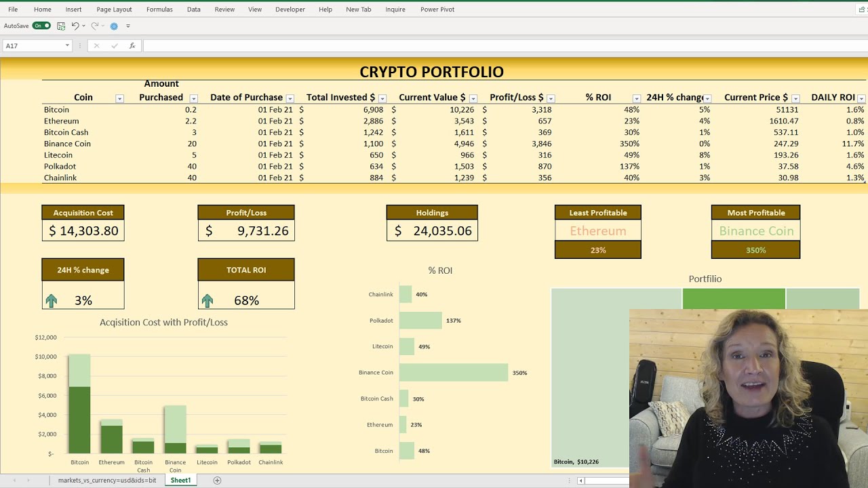The height and width of the screenshot is (488, 868).
Task: Open the % ROI filter dropdown
Action: coord(636,98)
